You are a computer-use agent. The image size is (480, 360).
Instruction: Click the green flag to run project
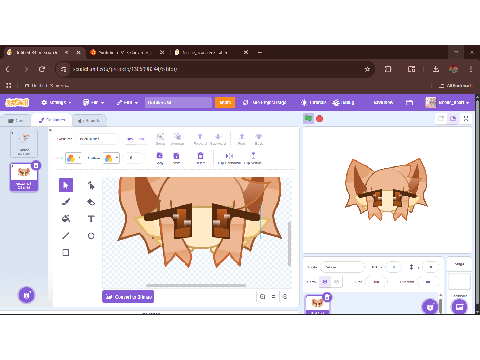[308, 118]
